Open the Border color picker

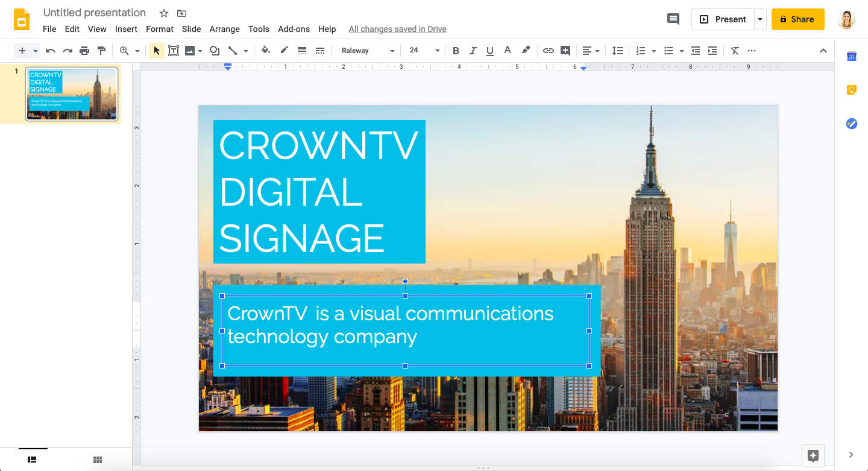[x=284, y=51]
